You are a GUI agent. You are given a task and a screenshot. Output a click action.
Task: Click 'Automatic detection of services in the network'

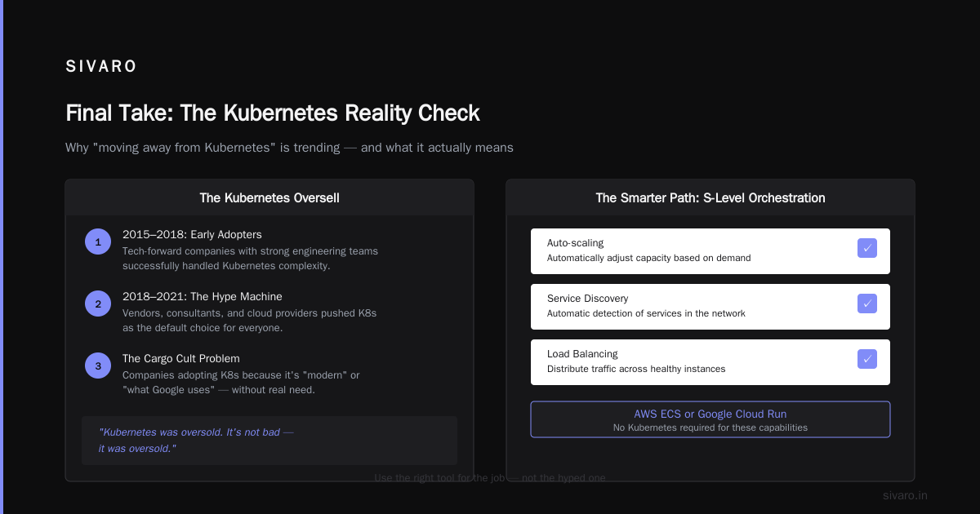[x=646, y=313]
